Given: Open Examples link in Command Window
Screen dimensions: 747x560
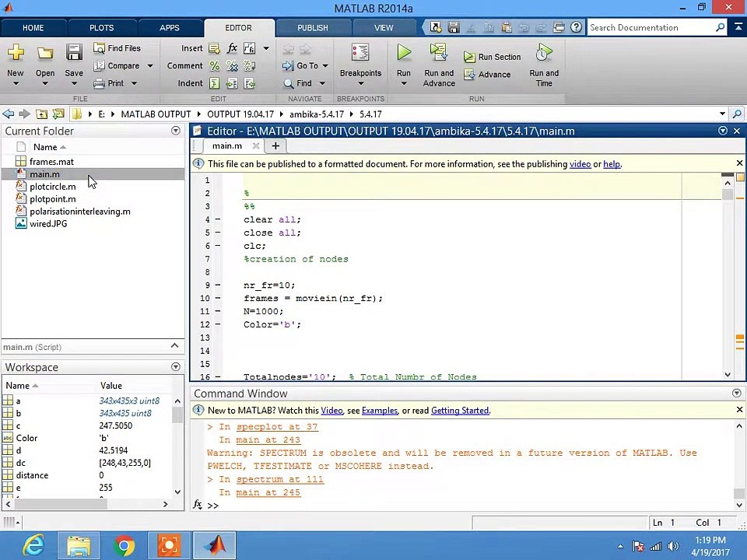Looking at the screenshot, I should 380,411.
